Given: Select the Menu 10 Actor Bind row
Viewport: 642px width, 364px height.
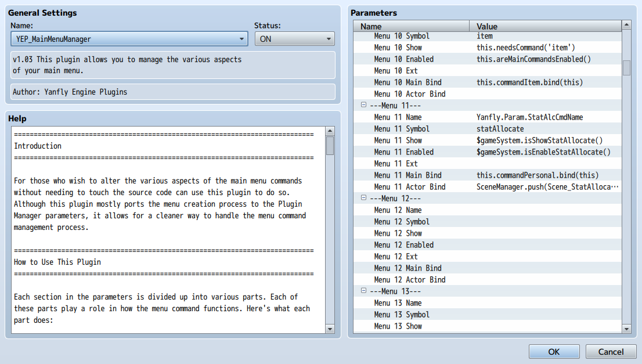Looking at the screenshot, I should pyautogui.click(x=487, y=94).
